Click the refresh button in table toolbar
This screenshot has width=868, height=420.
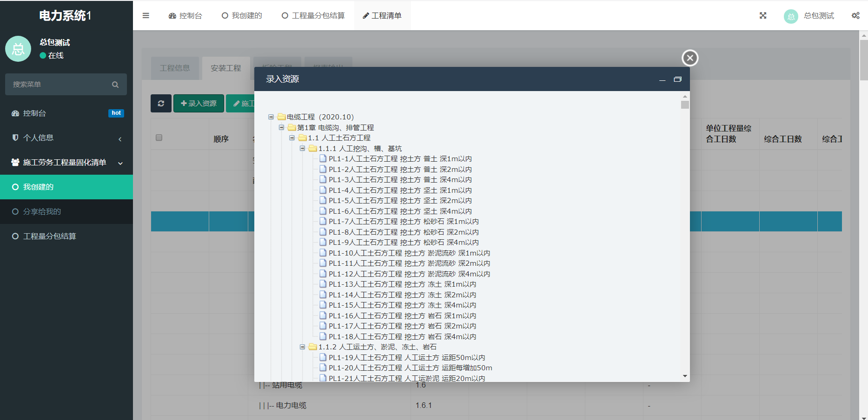pyautogui.click(x=161, y=103)
